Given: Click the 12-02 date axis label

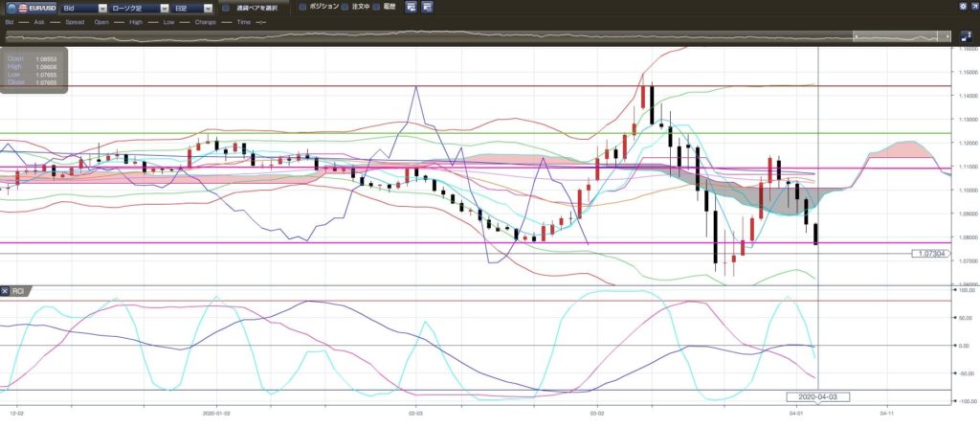Looking at the screenshot, I should point(17,414).
